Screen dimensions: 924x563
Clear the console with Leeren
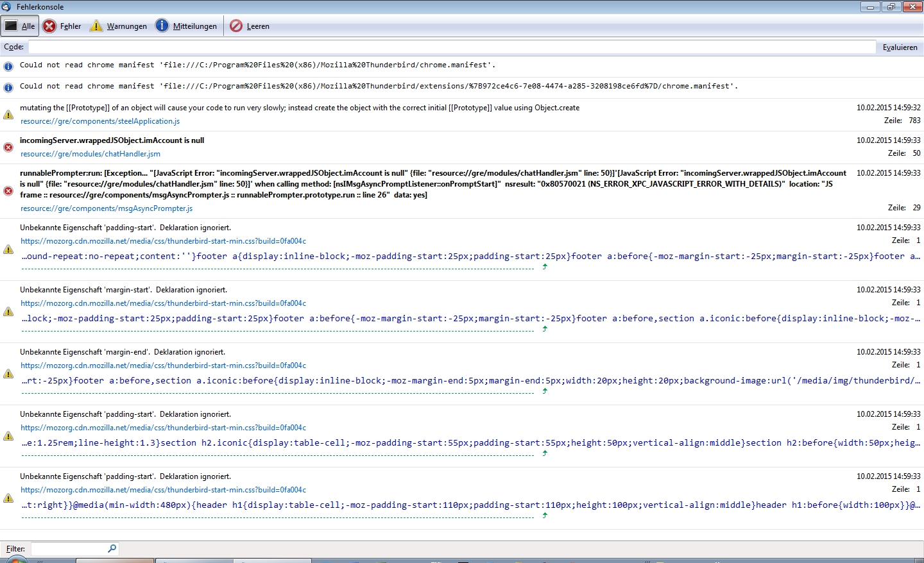pos(250,26)
